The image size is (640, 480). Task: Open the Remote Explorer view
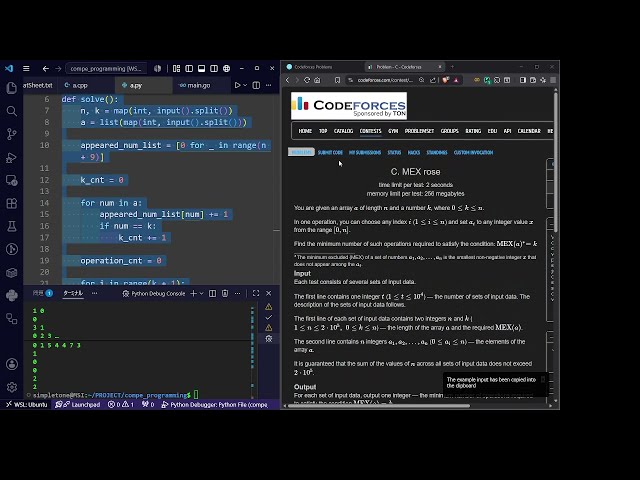11,180
